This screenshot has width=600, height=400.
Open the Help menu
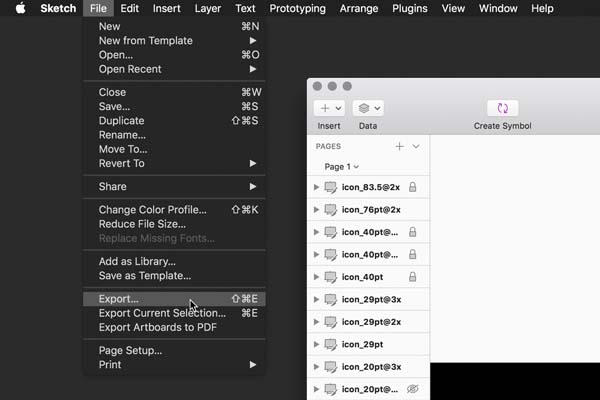542,8
